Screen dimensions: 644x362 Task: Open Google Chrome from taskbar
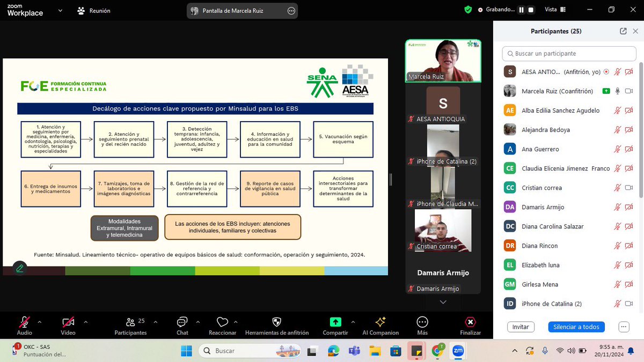[438, 351]
